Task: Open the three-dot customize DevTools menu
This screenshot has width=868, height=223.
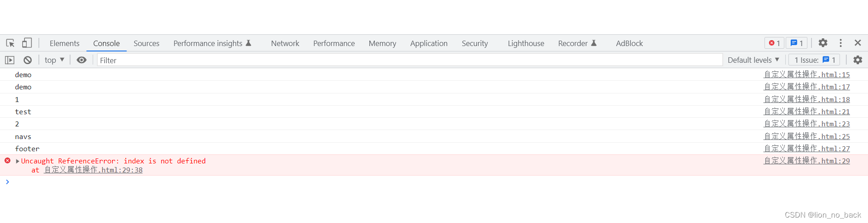Action: click(x=840, y=43)
